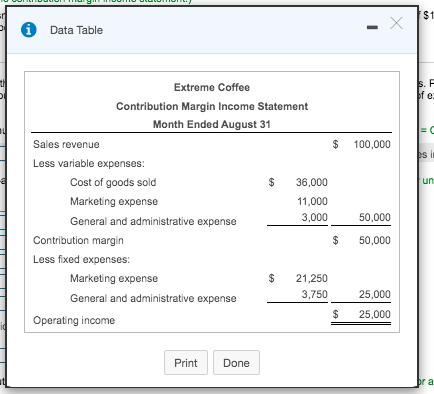Click the 3,750 fixed administrative value
Image resolution: width=434 pixels, height=394 pixels.
314,294
